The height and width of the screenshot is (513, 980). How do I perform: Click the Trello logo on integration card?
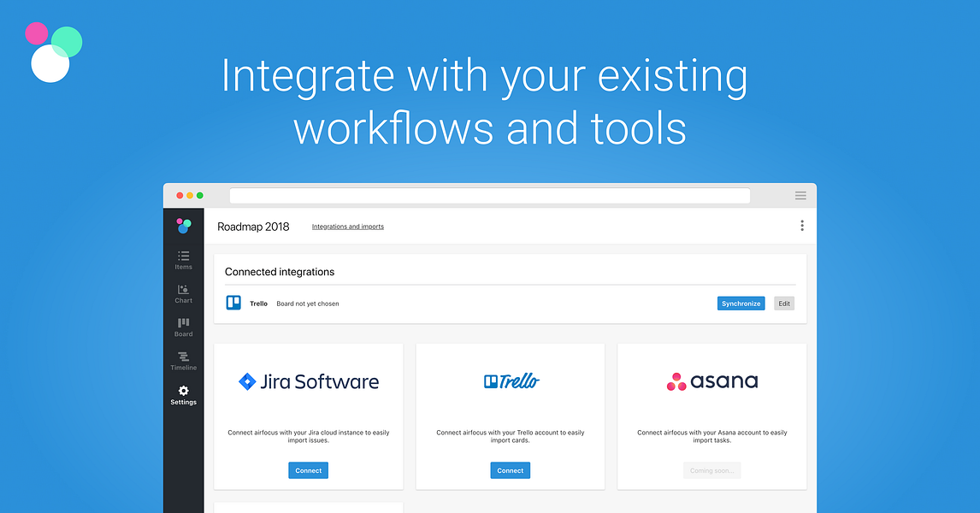click(x=511, y=380)
